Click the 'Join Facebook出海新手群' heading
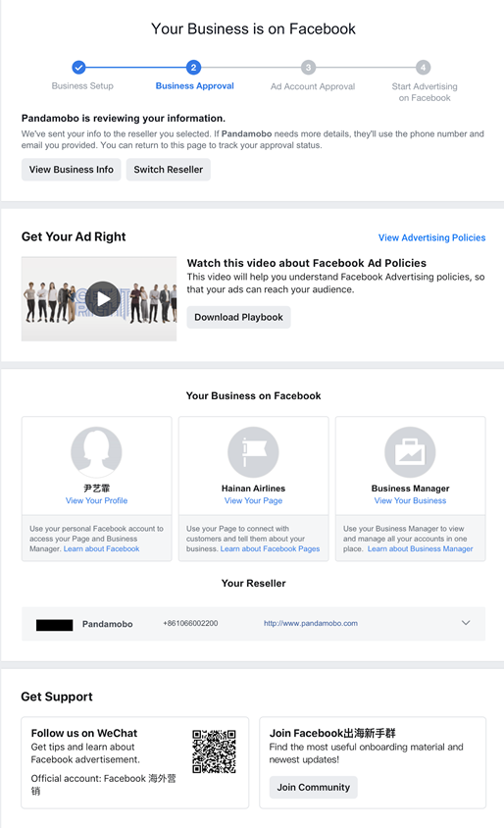Screen dimensions: 504x828 pos(332,733)
